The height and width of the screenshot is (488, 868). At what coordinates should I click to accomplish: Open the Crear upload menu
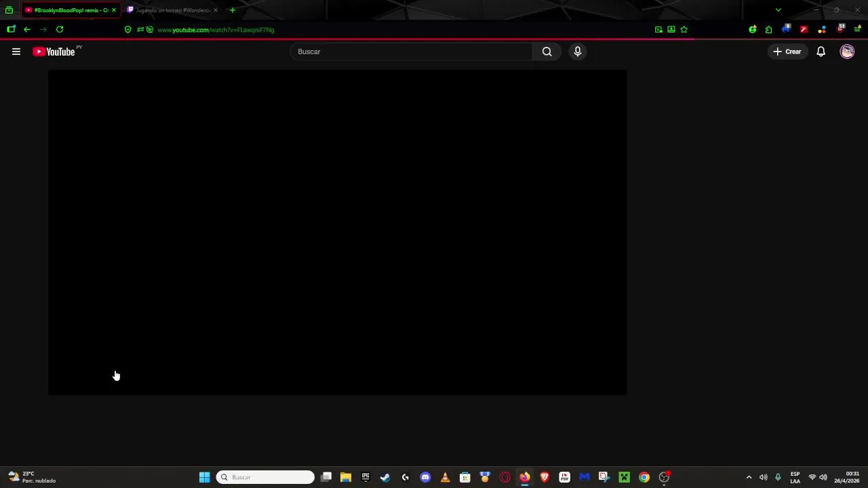[x=787, y=52]
